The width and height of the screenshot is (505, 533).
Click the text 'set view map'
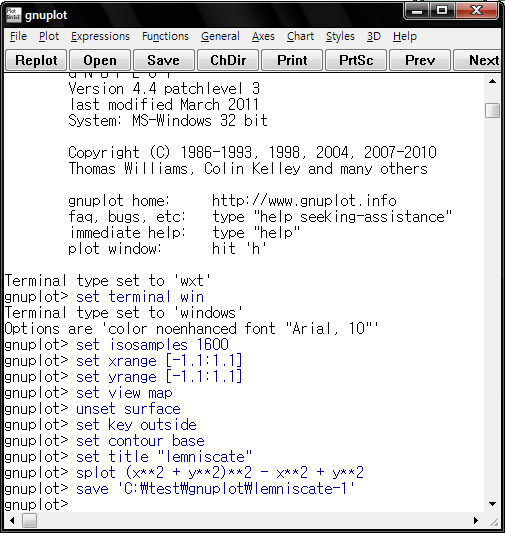(124, 393)
